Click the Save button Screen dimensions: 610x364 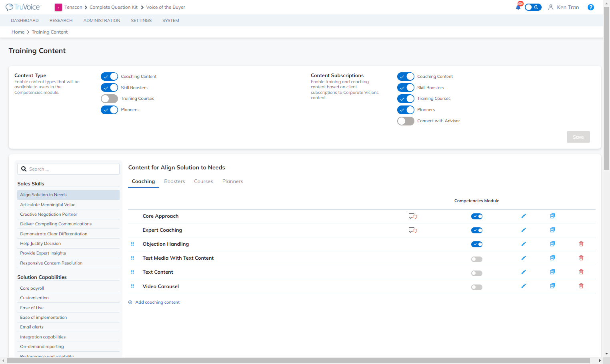(578, 137)
